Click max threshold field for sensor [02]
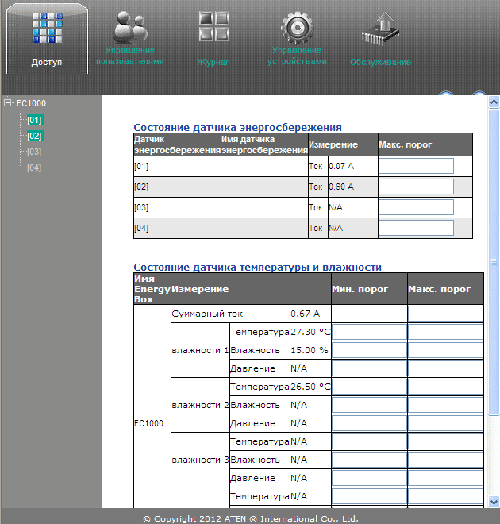 416,187
